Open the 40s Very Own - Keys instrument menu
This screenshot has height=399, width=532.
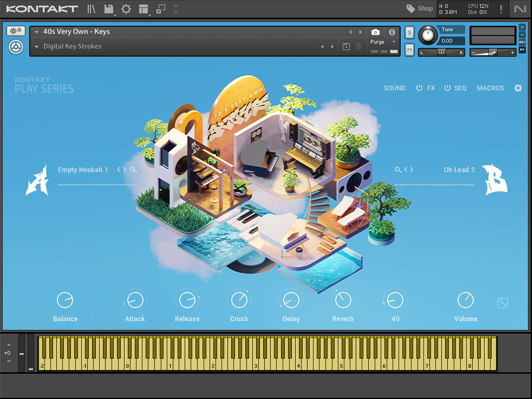(36, 32)
